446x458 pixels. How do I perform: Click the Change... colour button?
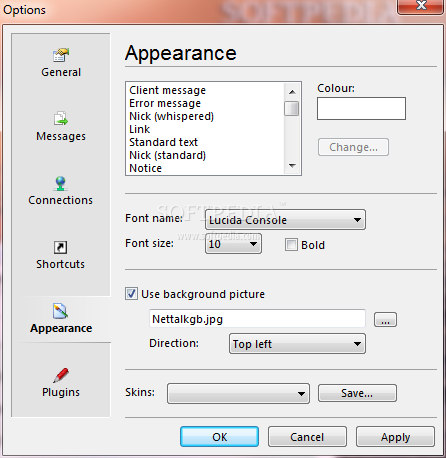click(x=353, y=147)
